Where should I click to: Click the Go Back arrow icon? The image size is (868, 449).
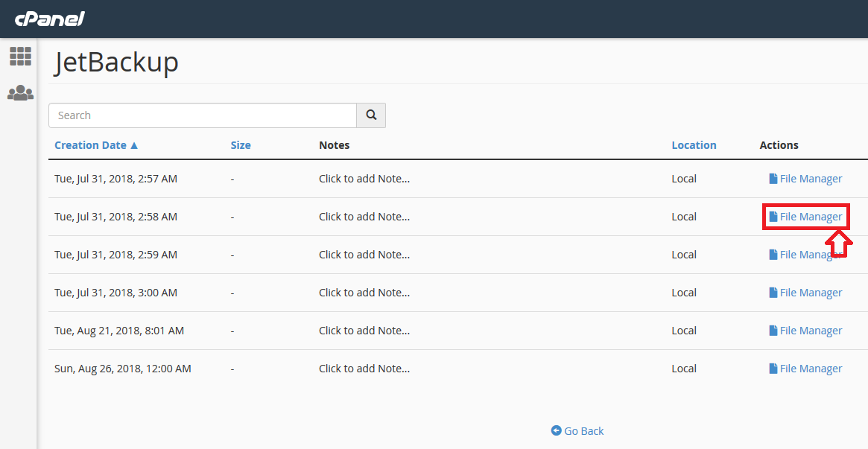pyautogui.click(x=556, y=430)
